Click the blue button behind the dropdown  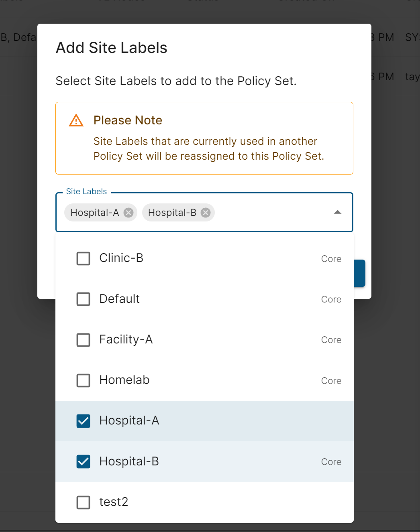coord(360,273)
